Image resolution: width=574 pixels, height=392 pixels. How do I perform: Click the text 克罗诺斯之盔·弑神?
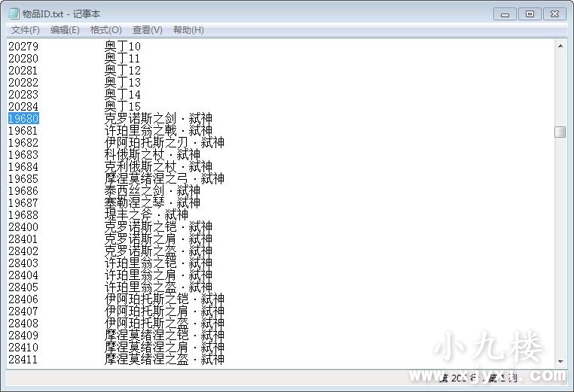pos(158,251)
